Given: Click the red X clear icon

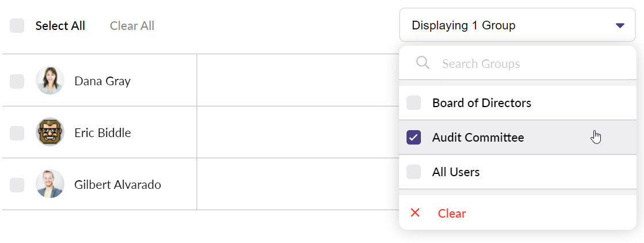Looking at the screenshot, I should click(x=415, y=213).
